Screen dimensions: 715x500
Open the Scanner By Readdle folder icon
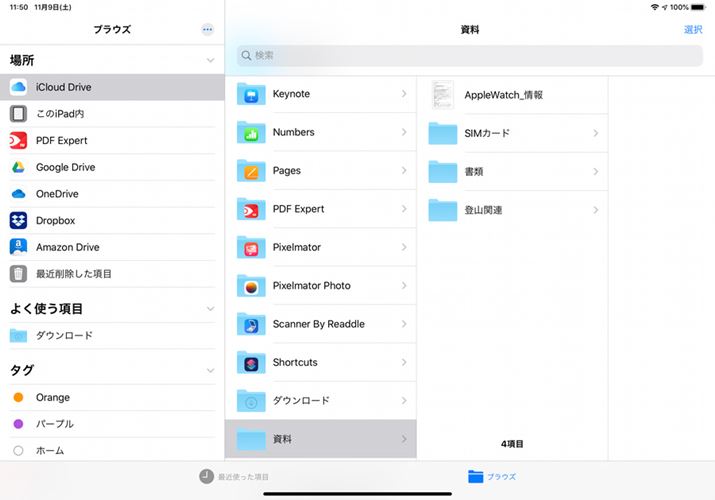(251, 324)
